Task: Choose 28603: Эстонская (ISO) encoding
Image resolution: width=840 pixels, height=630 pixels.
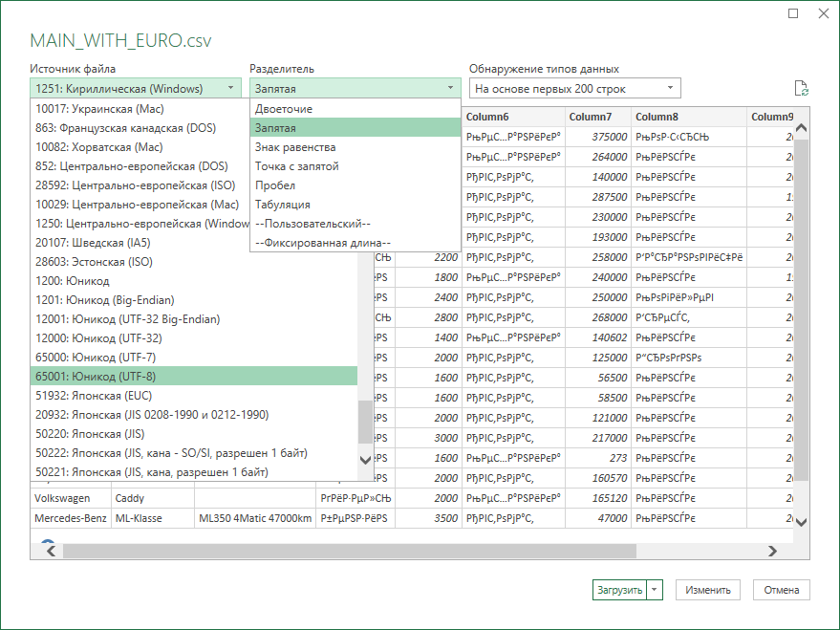Action: click(194, 261)
